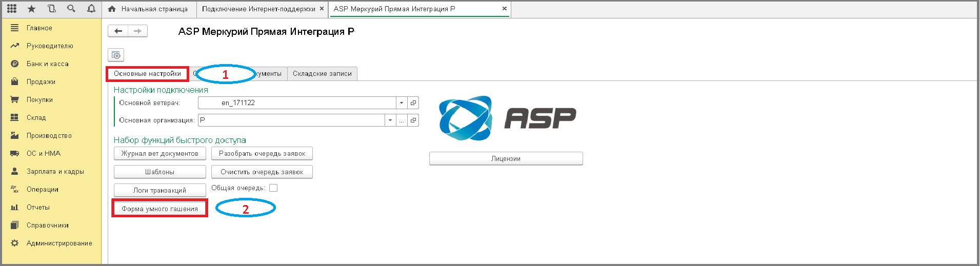Click the home icon on Начальная страница tab
The image size is (980, 266).
[112, 9]
